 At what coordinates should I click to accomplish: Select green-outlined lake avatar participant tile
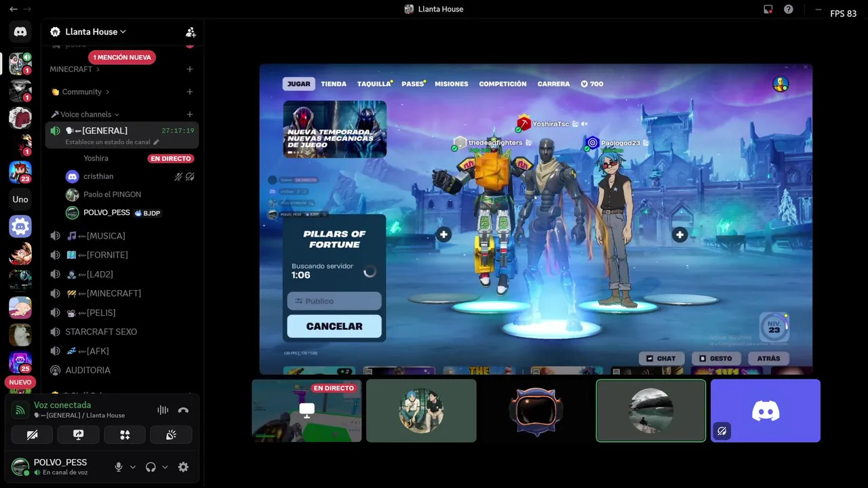click(651, 411)
